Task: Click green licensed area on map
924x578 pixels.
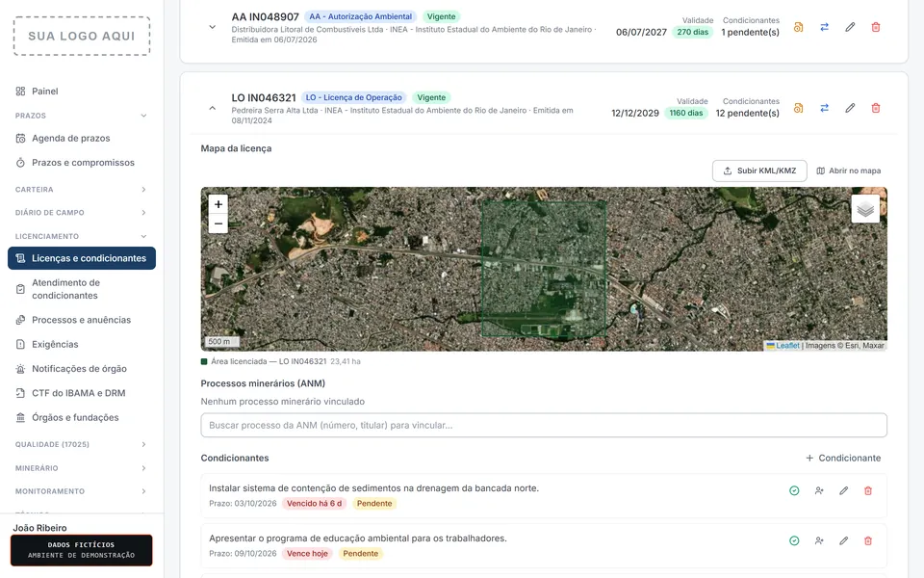Action: click(543, 269)
